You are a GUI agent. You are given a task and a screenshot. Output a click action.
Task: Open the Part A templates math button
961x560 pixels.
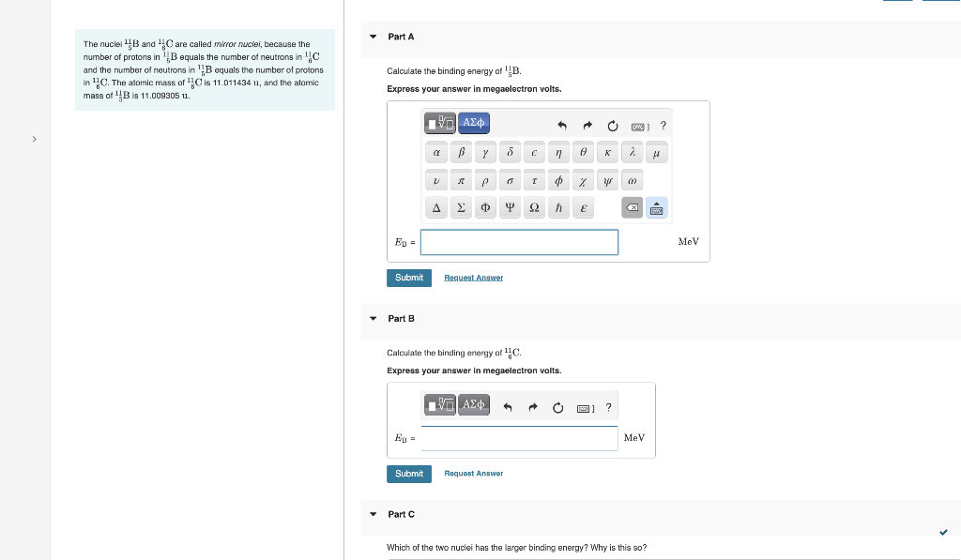(x=440, y=123)
